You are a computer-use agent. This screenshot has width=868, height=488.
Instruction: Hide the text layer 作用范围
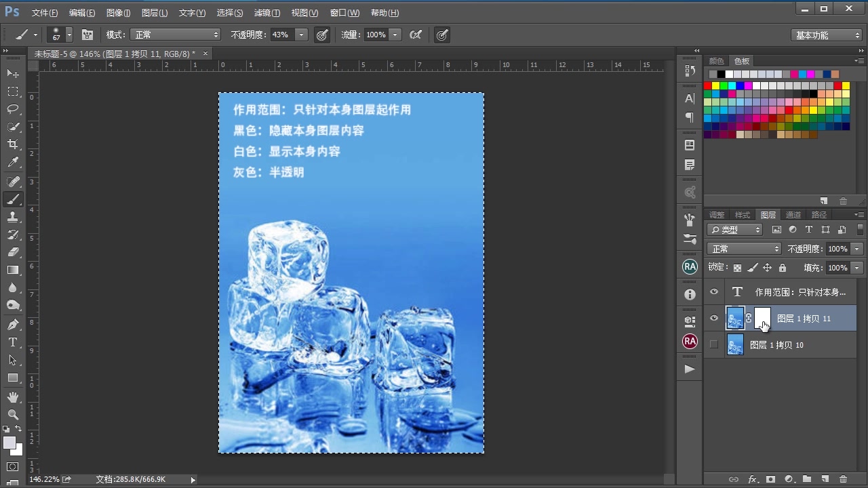point(713,291)
